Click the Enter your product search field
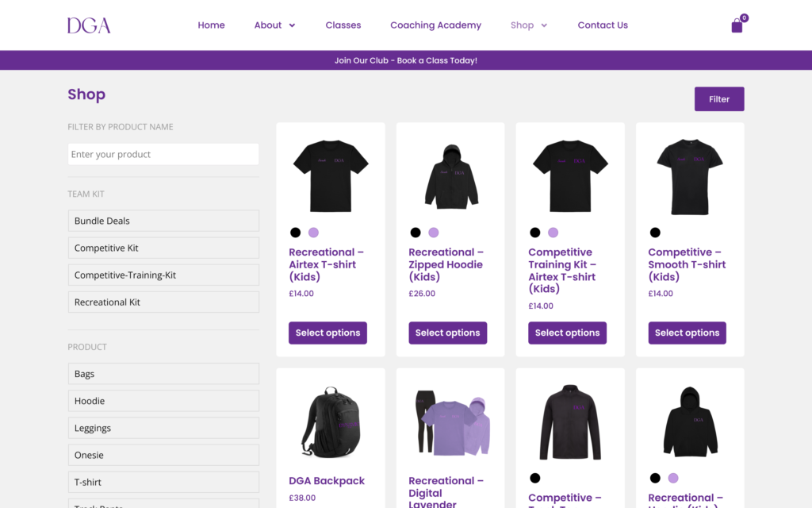 pos(163,154)
